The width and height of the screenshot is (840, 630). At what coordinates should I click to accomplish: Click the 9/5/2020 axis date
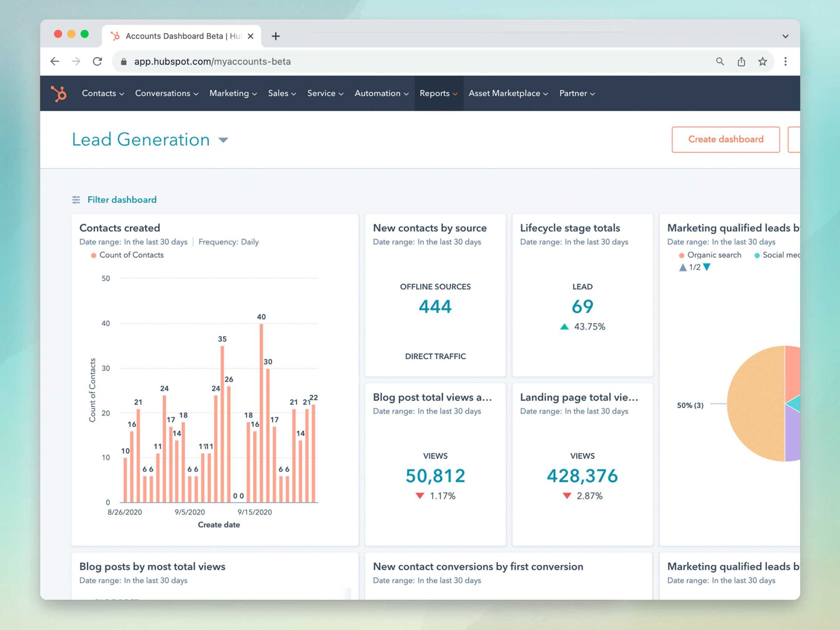[x=190, y=512]
